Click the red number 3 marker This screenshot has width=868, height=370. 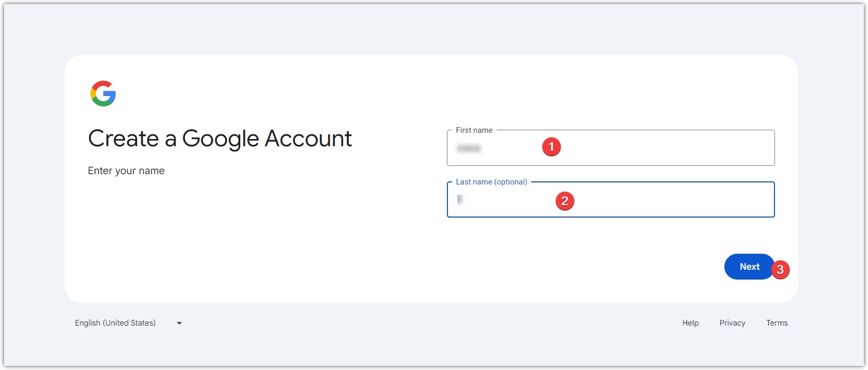point(780,269)
